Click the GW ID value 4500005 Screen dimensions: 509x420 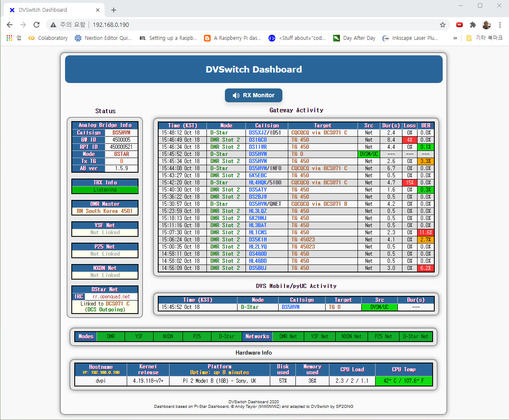pos(121,140)
